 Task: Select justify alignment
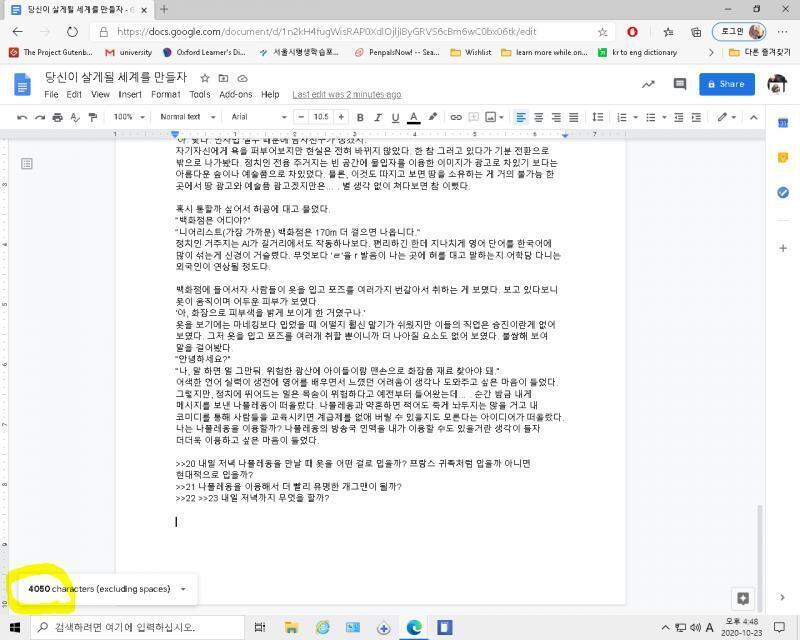(574, 117)
